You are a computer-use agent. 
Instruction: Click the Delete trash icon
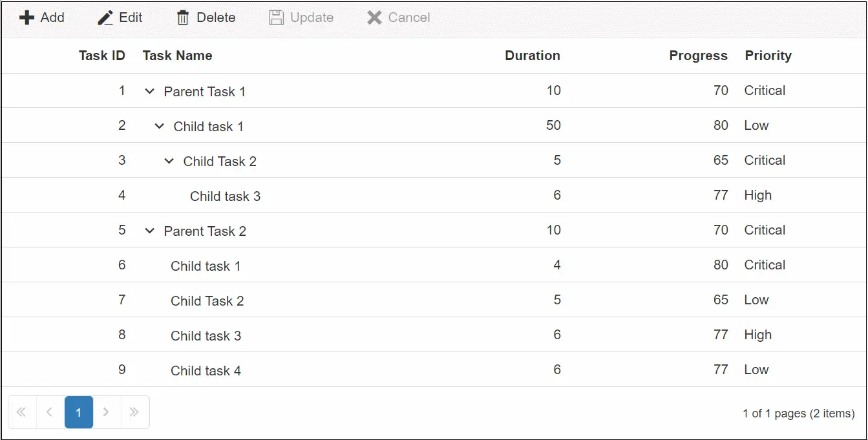[x=184, y=17]
